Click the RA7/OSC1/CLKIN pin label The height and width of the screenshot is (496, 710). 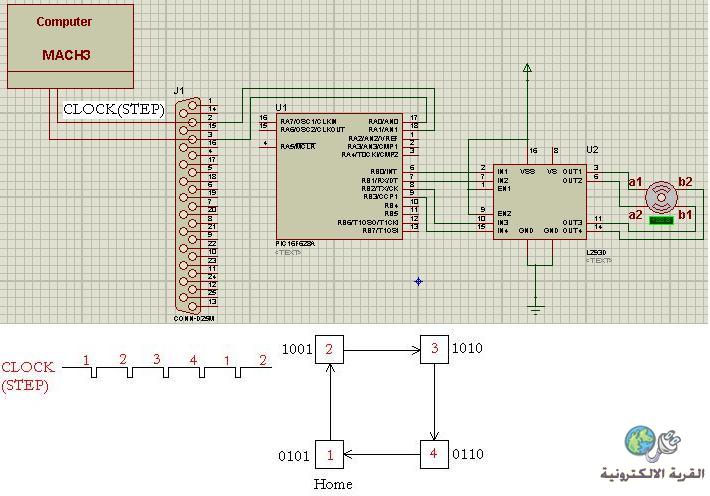[308, 121]
